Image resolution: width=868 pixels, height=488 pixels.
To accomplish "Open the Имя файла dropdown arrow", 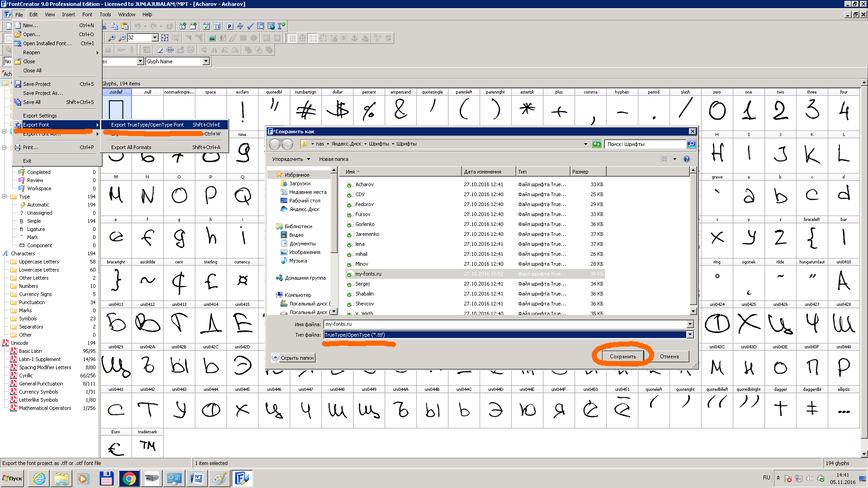I will pyautogui.click(x=690, y=324).
